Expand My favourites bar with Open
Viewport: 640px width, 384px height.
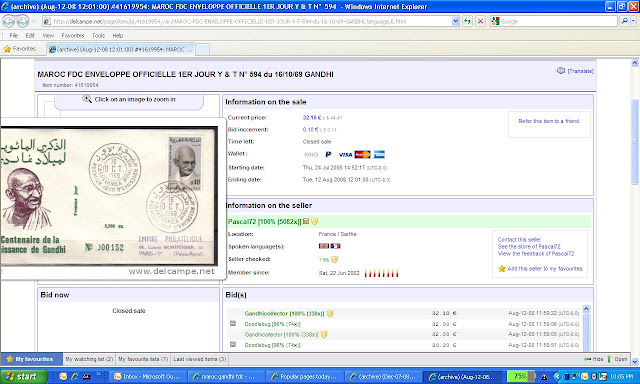(617, 359)
